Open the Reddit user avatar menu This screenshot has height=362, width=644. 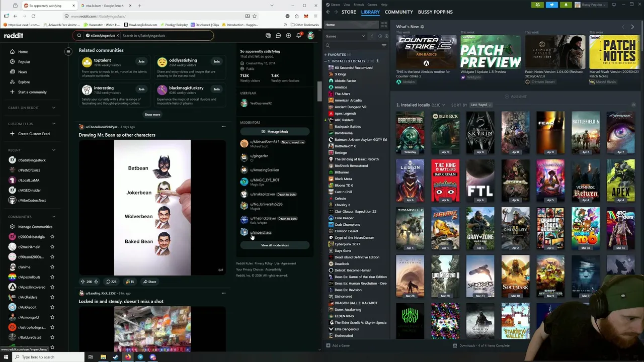point(311,36)
